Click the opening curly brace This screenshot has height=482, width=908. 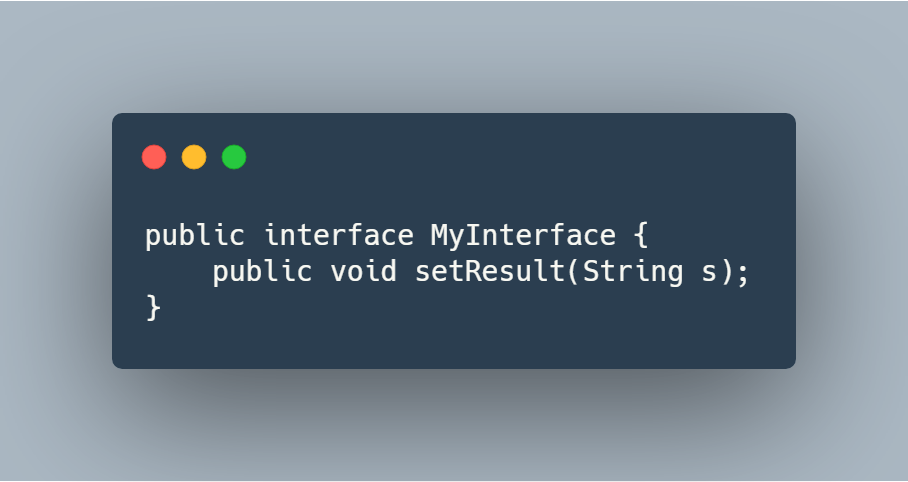click(640, 236)
